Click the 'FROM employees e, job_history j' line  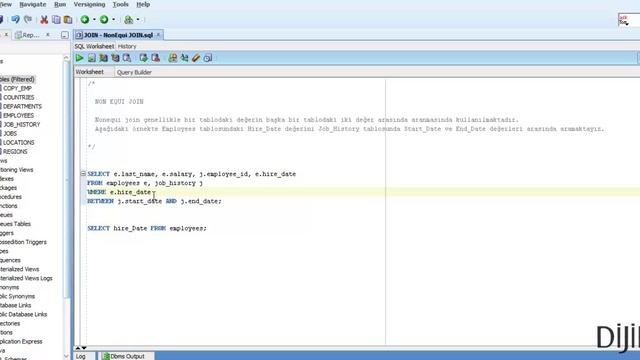[x=145, y=183]
